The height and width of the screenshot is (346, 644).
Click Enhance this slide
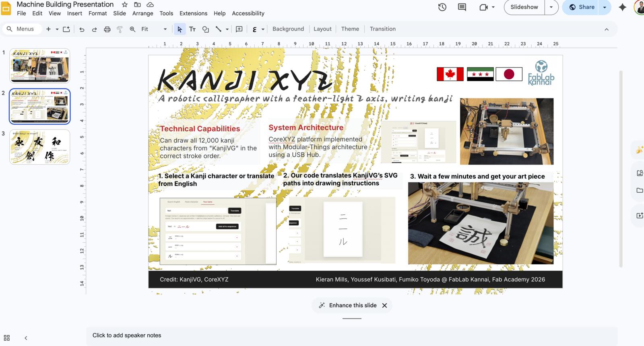[x=347, y=305]
